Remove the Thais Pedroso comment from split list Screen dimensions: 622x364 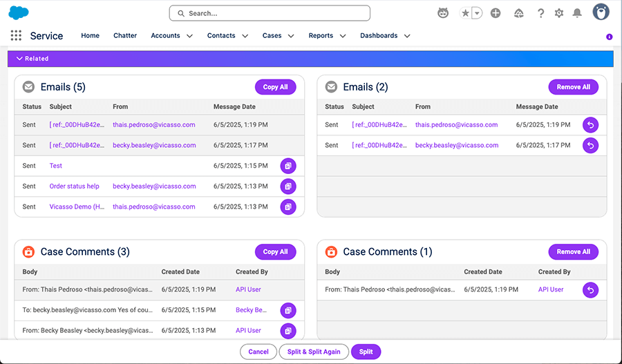590,290
